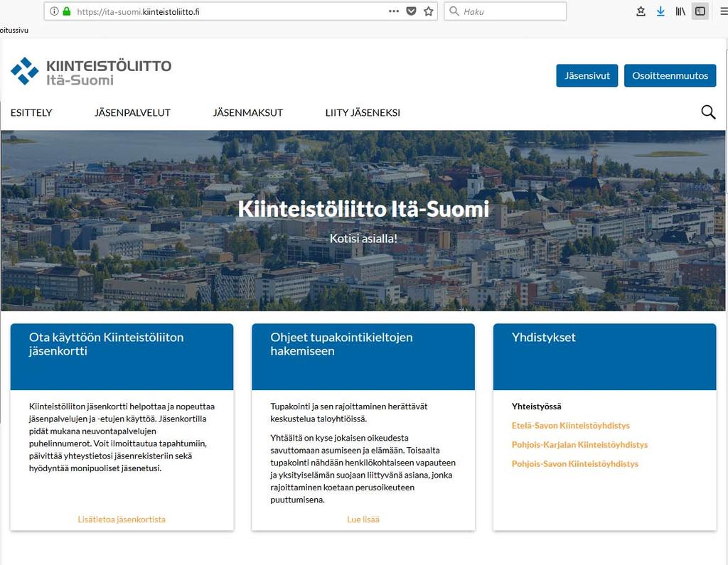Open the Jäsenpalvelut menu item
The image size is (728, 565).
click(132, 112)
